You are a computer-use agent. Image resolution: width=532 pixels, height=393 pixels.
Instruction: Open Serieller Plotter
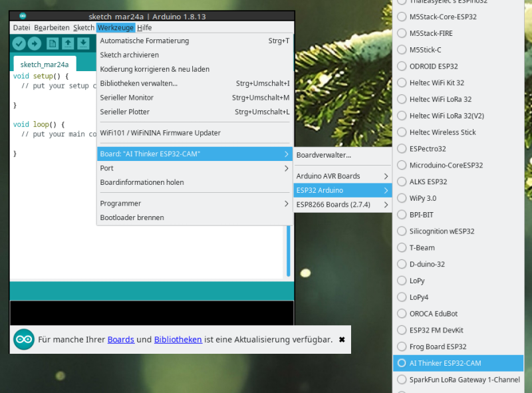point(194,112)
